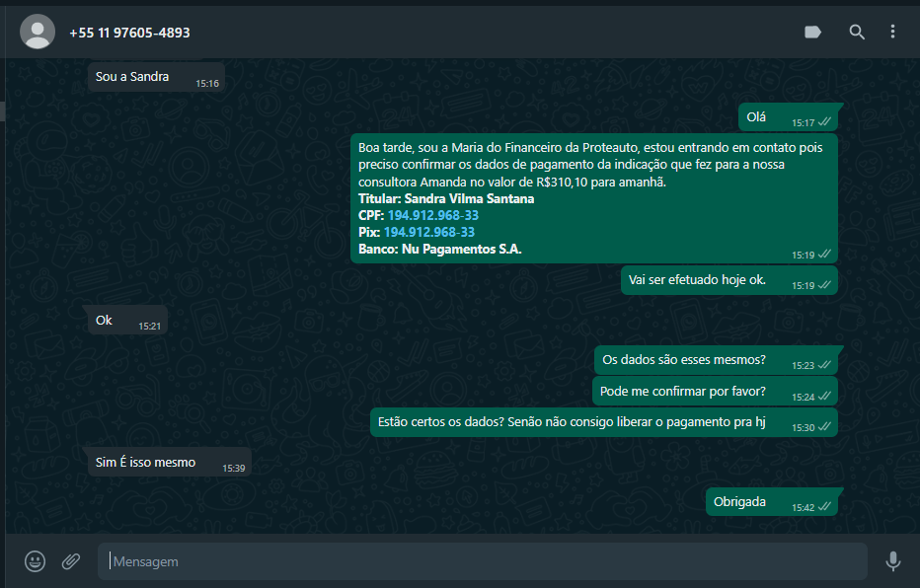
Task: Click 'Pode me confirmar por favor?' message
Action: (x=683, y=392)
